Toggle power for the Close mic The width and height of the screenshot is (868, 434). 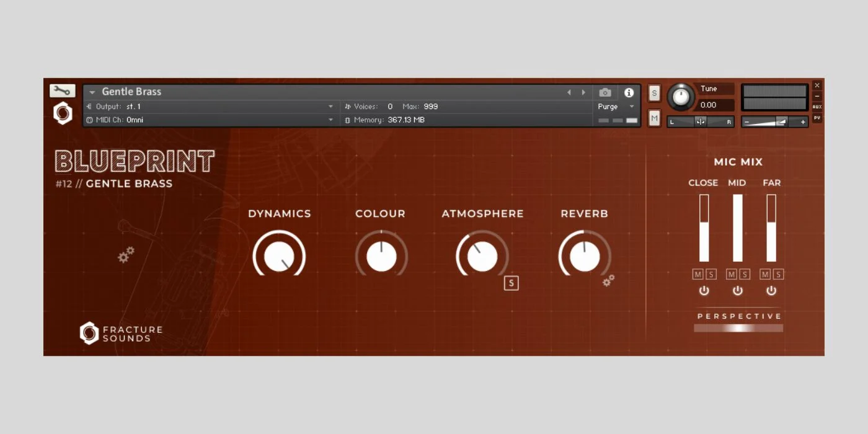[x=704, y=291]
